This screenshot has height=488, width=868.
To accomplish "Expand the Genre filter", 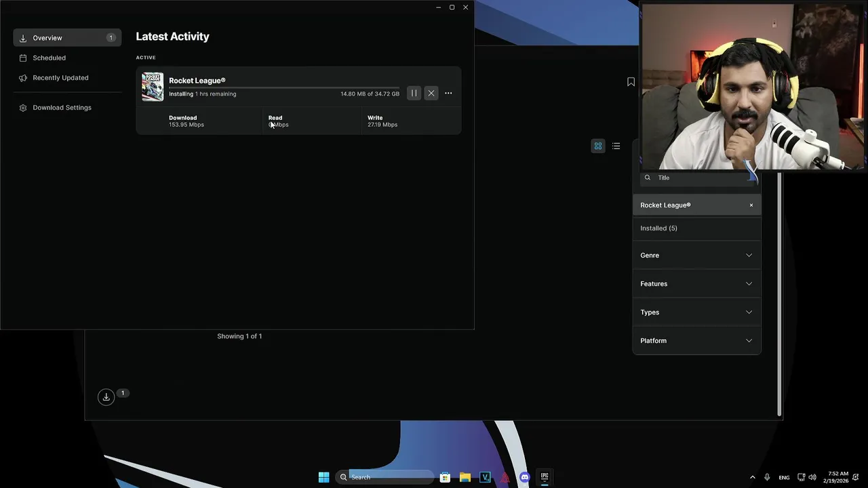I will point(697,256).
